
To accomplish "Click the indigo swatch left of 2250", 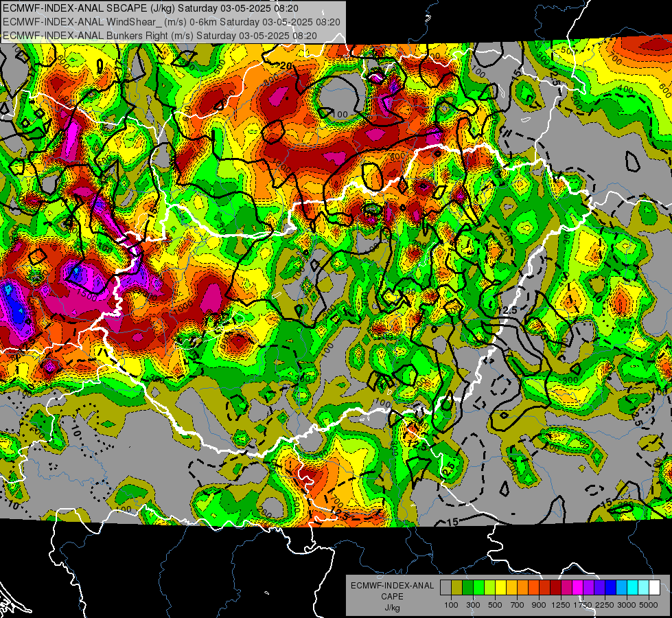I will [x=600, y=588].
